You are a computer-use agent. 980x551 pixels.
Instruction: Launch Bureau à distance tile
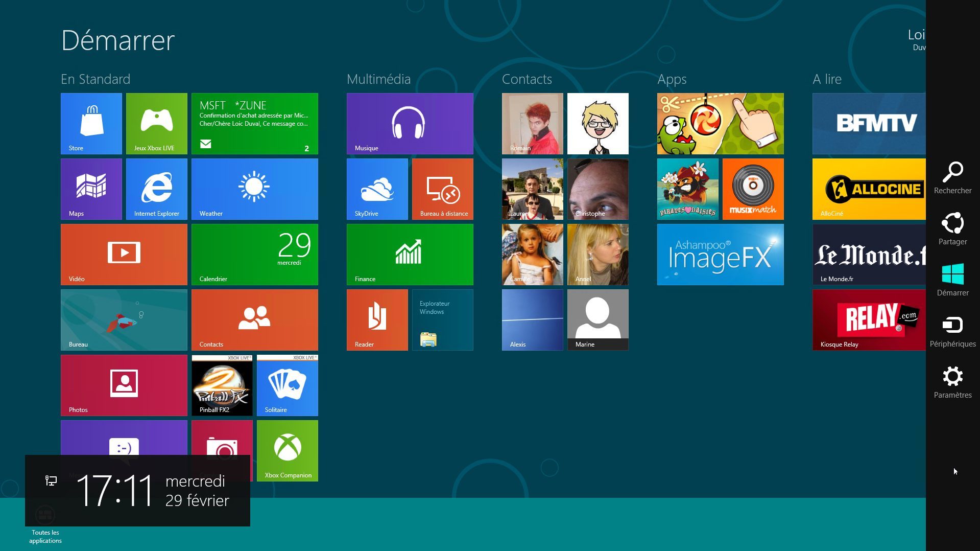pyautogui.click(x=442, y=189)
